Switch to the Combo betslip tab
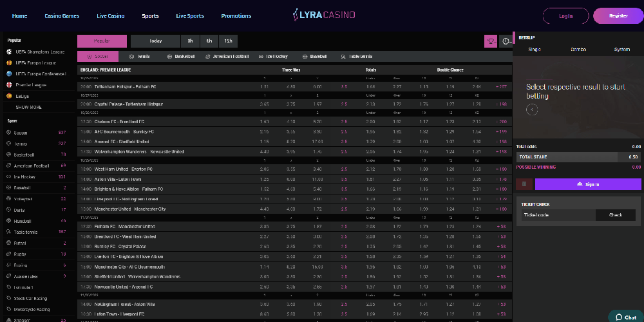Image resolution: width=644 pixels, height=322 pixels. (x=578, y=50)
